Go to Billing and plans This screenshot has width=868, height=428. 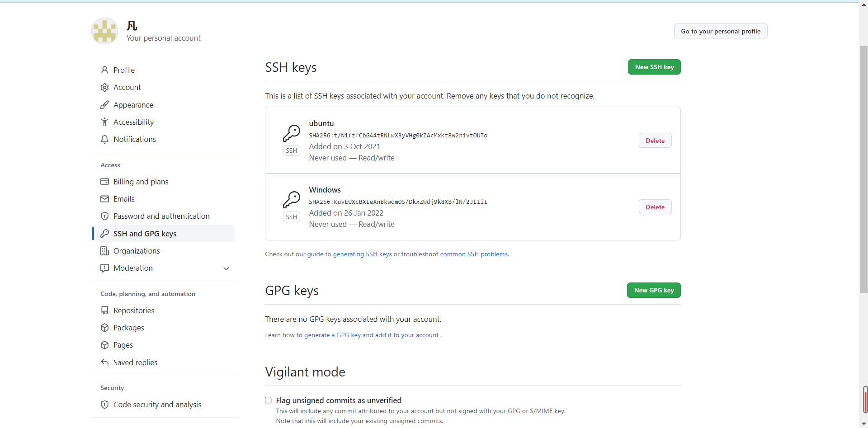165,182
